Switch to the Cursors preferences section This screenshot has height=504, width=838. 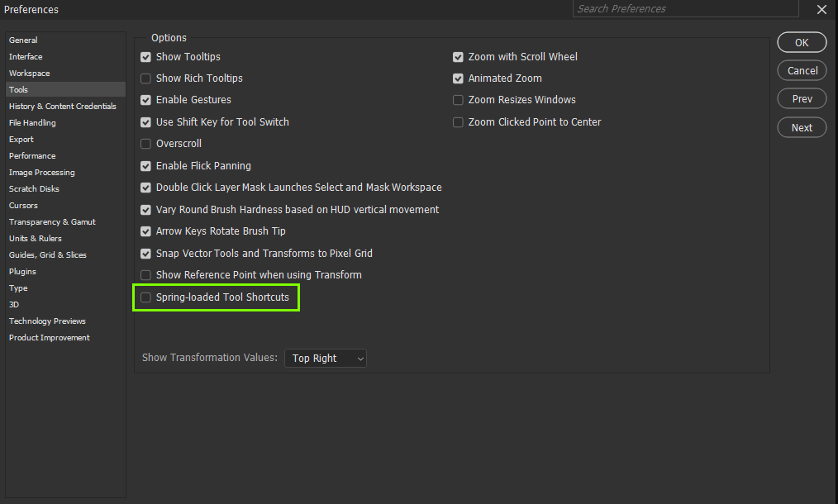pyautogui.click(x=23, y=205)
